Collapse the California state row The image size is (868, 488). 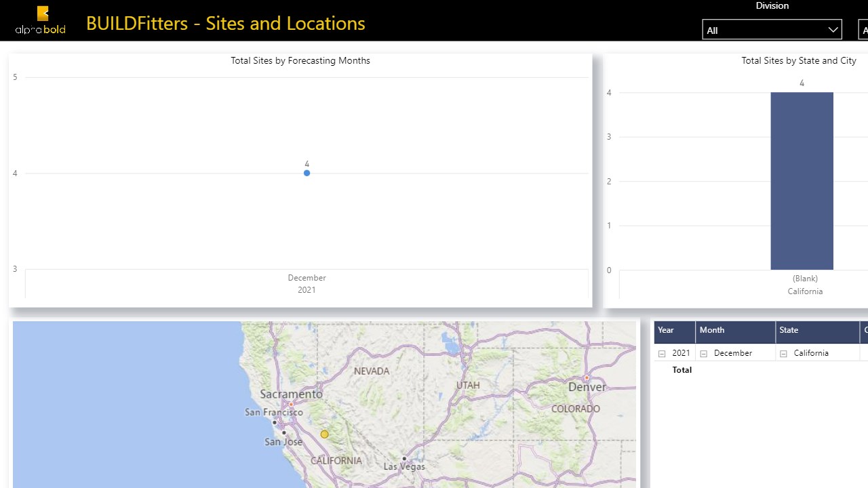[783, 354]
